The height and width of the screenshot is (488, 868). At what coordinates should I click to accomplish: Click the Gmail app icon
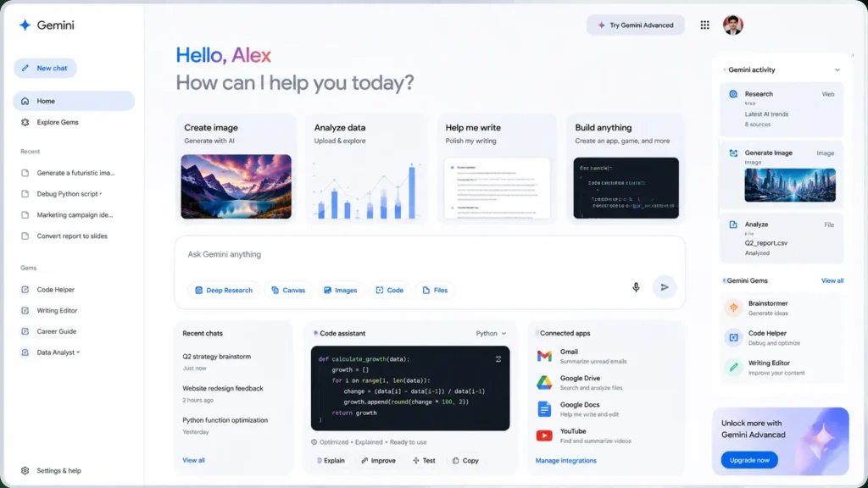click(x=544, y=356)
